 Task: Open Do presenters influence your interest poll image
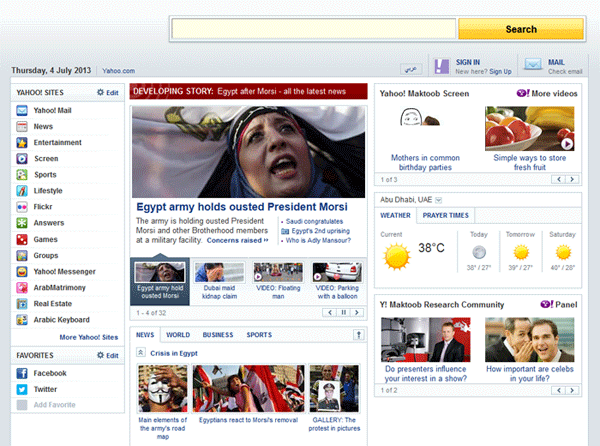click(426, 340)
